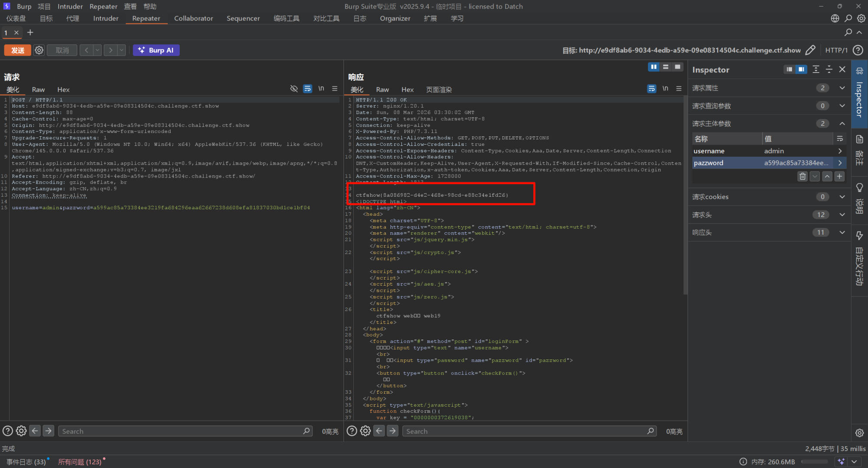Image resolution: width=868 pixels, height=468 pixels.
Task: Open Burp AI assistant
Action: [156, 50]
